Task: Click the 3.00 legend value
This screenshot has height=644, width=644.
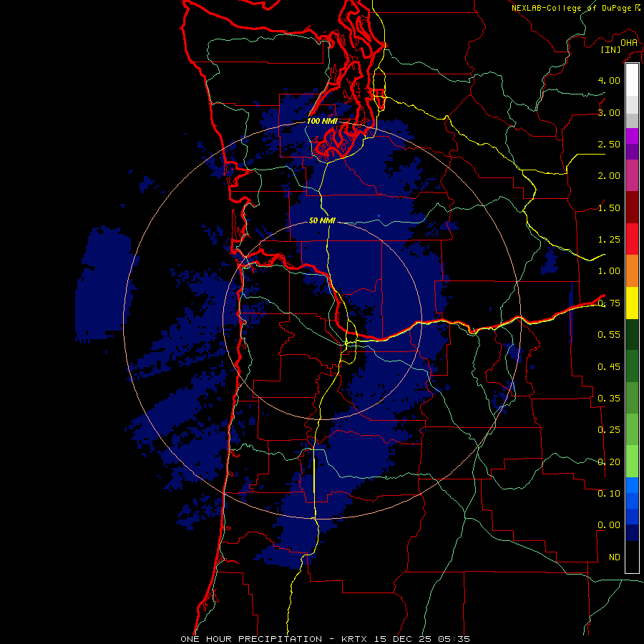Action: [x=609, y=112]
